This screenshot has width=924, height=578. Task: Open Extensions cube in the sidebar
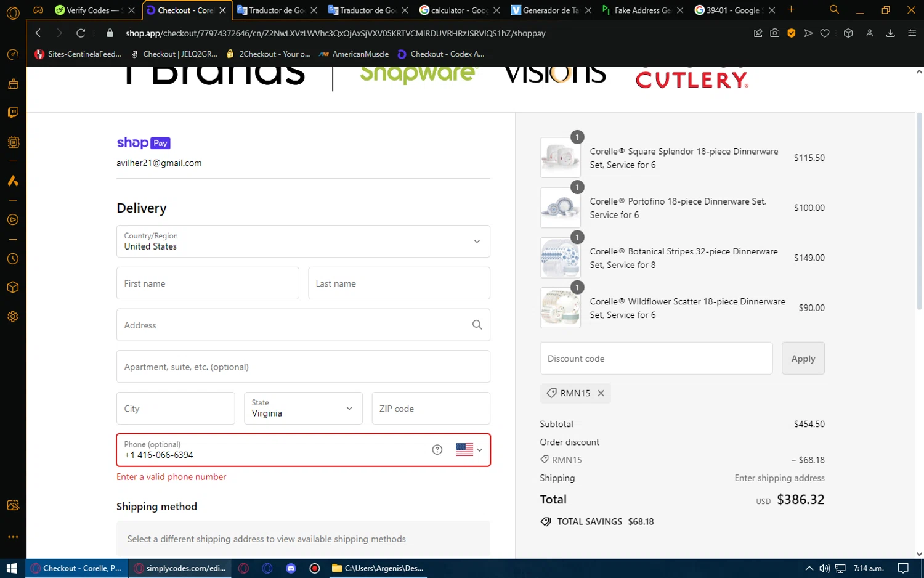coord(13,288)
